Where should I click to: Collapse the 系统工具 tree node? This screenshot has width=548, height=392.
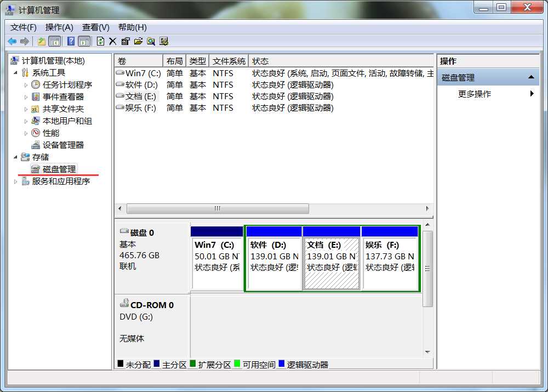(15, 73)
